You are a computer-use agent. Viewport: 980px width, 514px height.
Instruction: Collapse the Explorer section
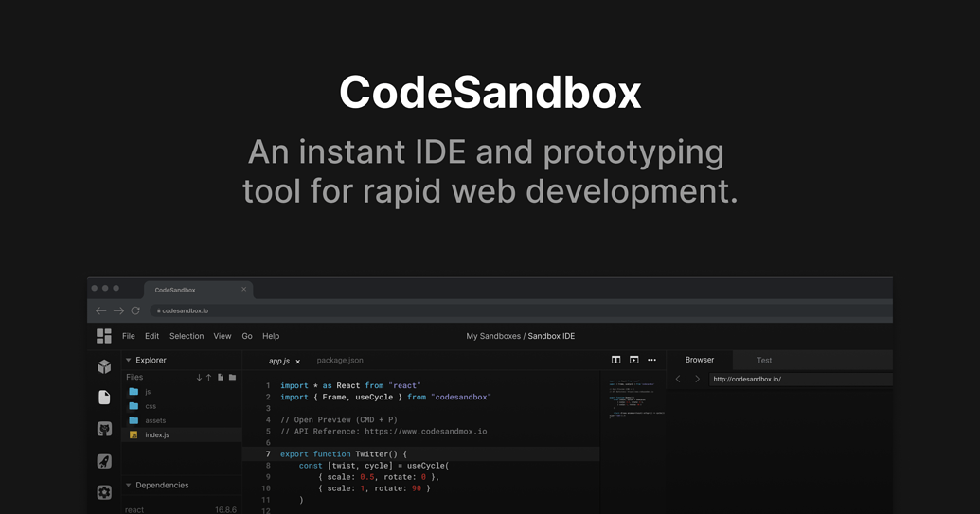click(129, 360)
